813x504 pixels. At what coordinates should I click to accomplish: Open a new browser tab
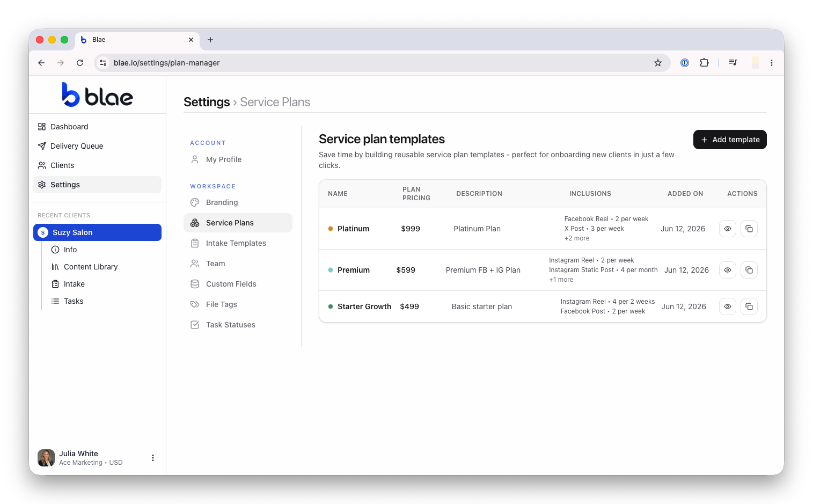[210, 40]
